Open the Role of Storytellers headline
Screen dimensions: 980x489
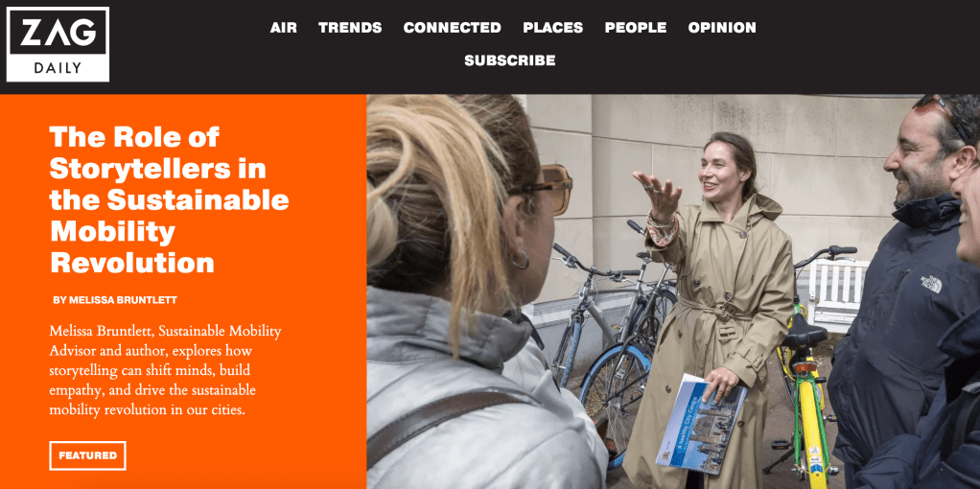(169, 199)
